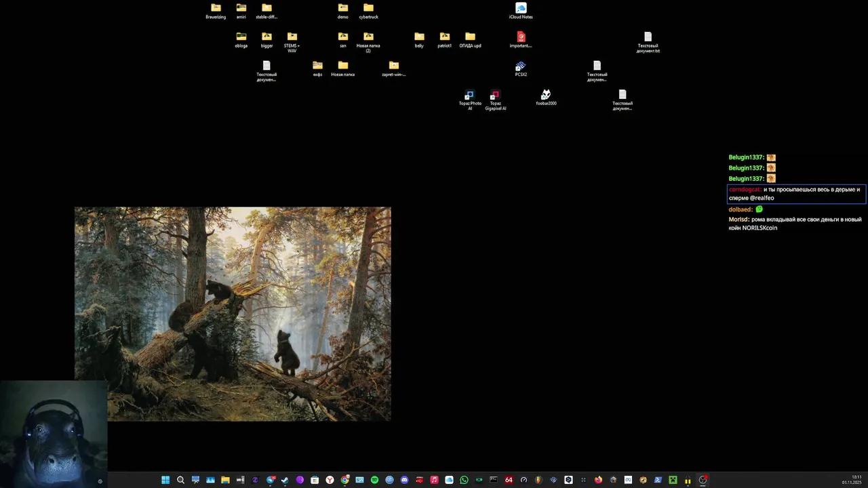Image resolution: width=868 pixels, height=488 pixels.
Task: Open the Brauerizing folder on the desktop
Action: tap(216, 11)
